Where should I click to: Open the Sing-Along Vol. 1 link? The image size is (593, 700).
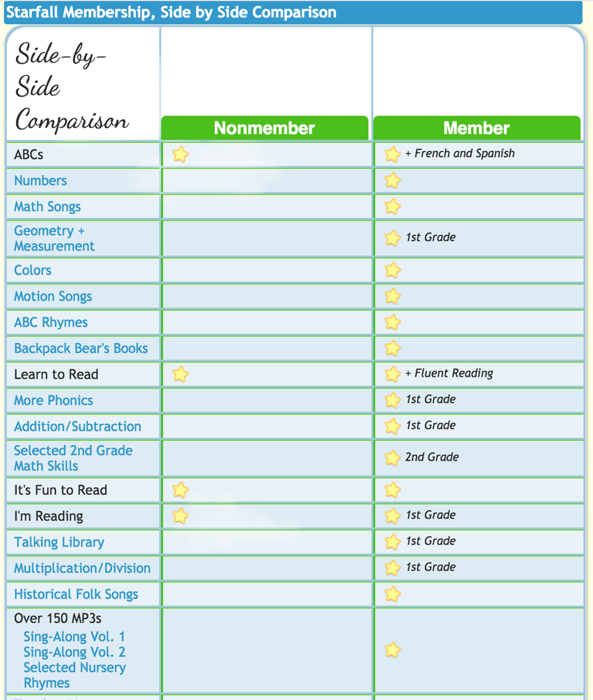tap(74, 637)
